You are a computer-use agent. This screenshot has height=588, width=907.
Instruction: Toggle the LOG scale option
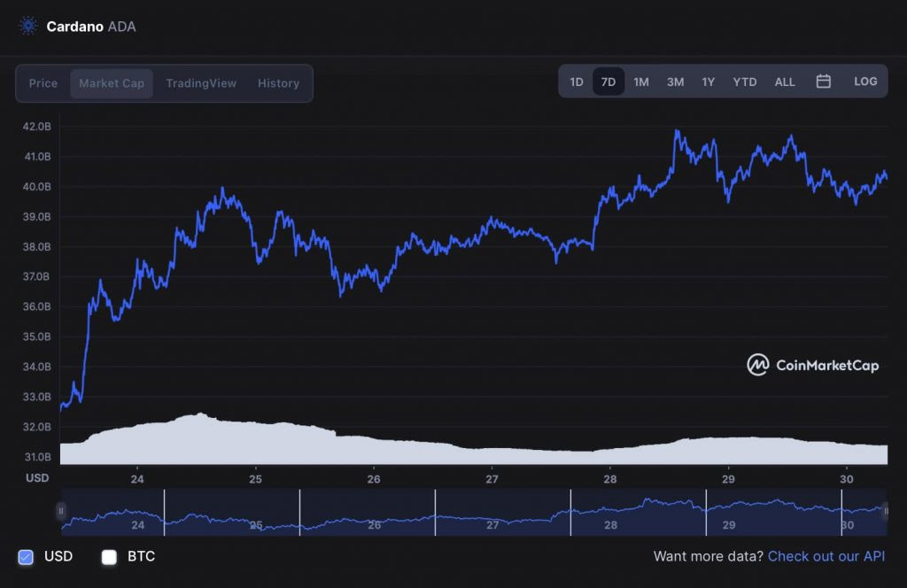pos(865,81)
